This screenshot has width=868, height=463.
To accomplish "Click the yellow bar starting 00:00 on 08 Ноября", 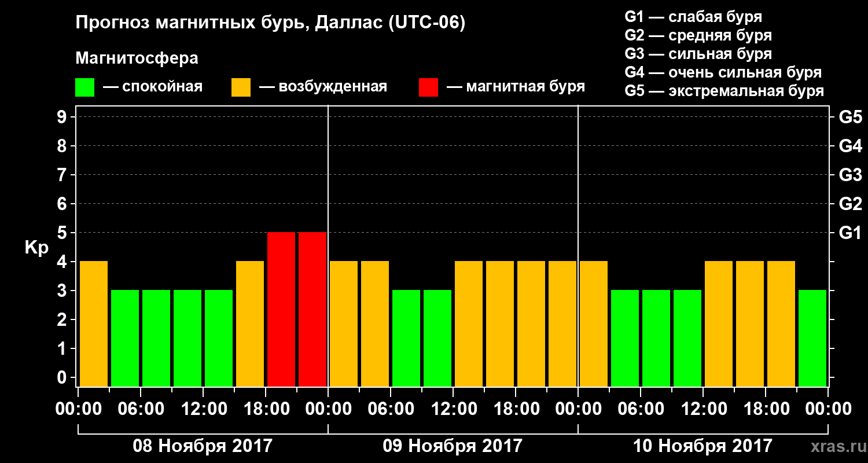I will (94, 324).
